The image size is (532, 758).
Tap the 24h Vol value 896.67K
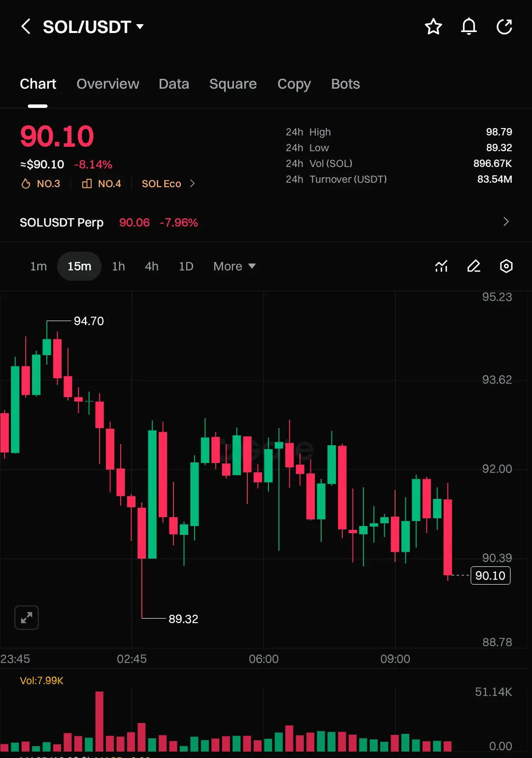[x=493, y=164]
